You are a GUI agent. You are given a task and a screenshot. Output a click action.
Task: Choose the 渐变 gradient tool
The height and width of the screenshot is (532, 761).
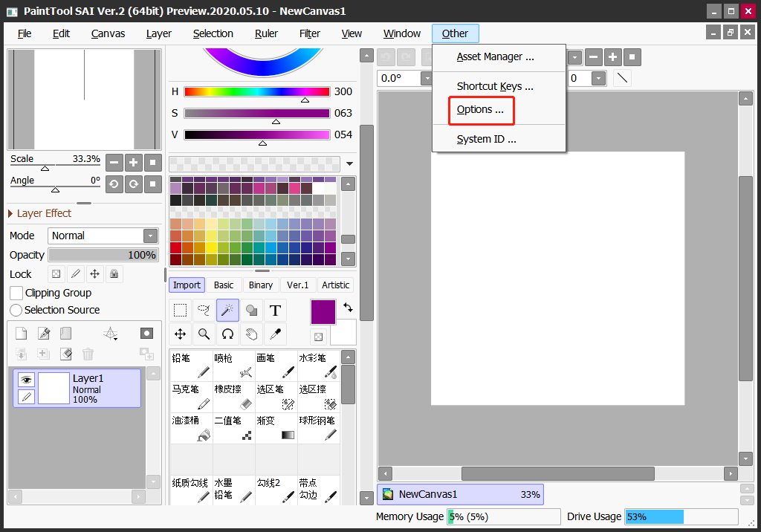point(276,428)
